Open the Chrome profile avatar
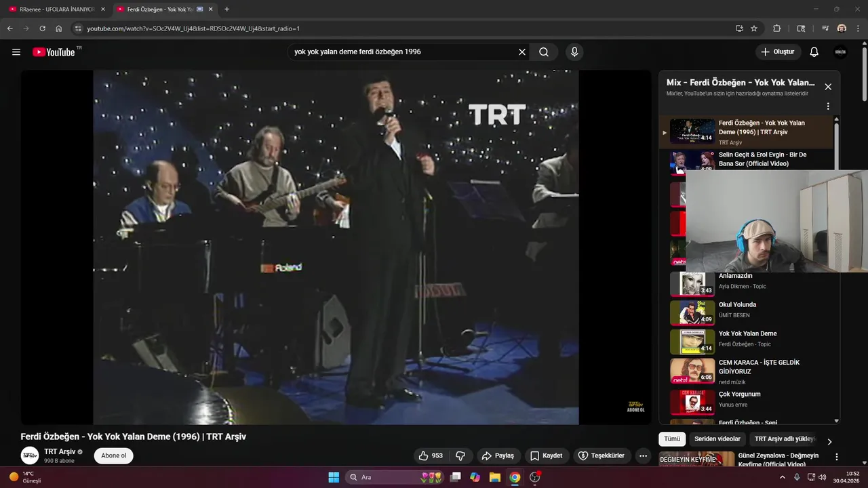 (x=842, y=28)
